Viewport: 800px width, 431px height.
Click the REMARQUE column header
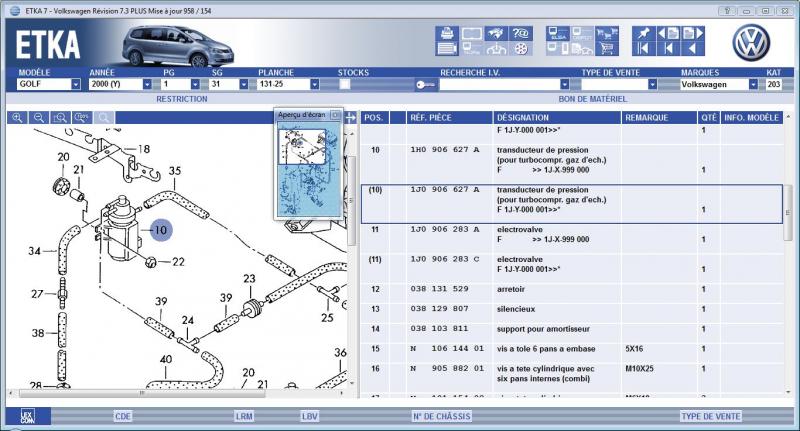tap(659, 118)
